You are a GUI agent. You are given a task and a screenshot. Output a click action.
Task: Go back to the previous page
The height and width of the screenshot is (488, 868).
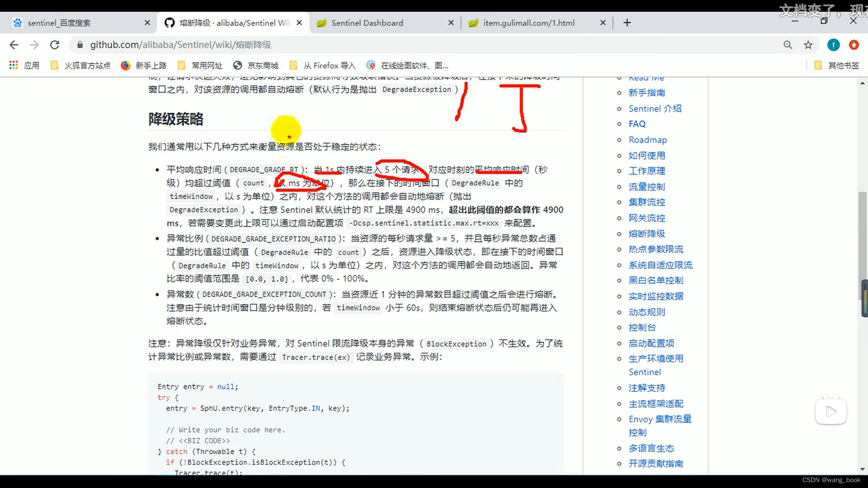(14, 45)
